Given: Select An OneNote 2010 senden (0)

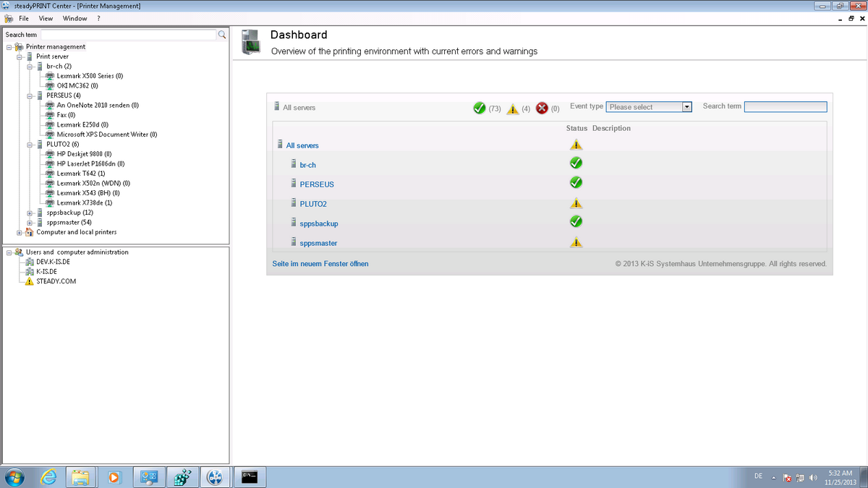Looking at the screenshot, I should pos(98,106).
